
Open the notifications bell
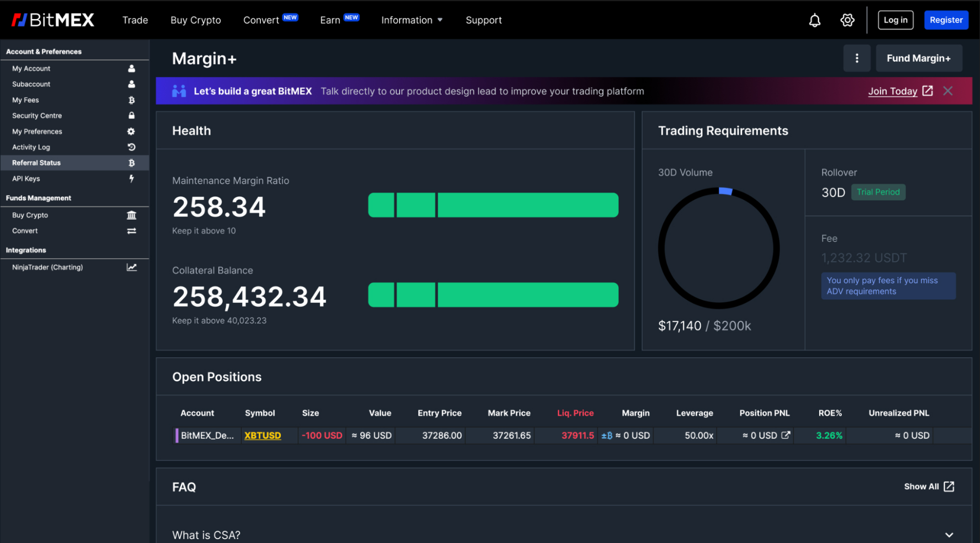(814, 20)
